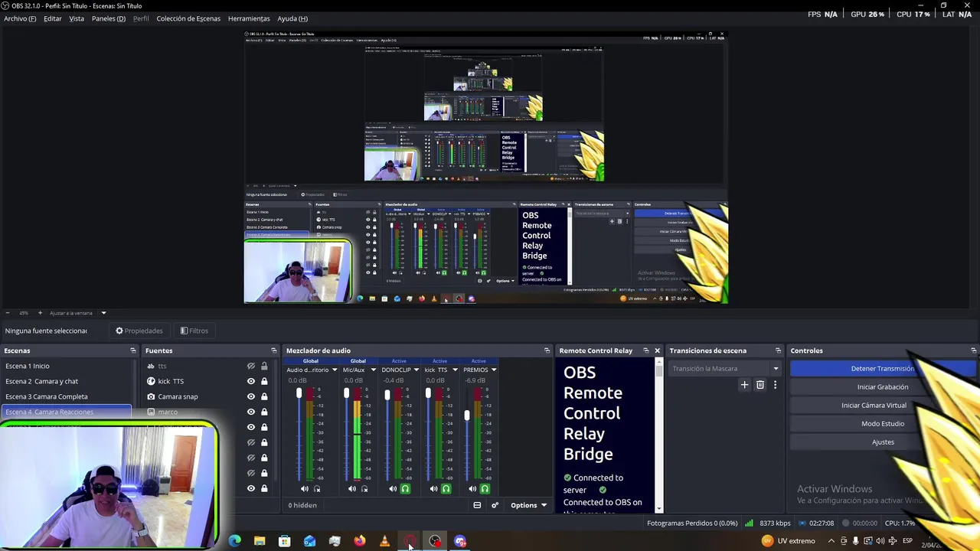
Task: Click the Filtros button
Action: [194, 331]
